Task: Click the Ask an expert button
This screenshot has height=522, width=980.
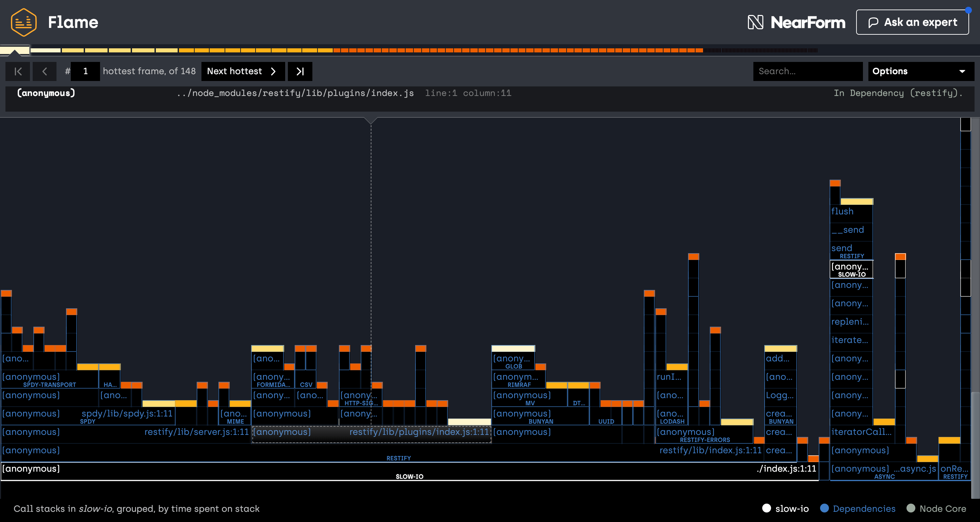Action: pyautogui.click(x=912, y=22)
